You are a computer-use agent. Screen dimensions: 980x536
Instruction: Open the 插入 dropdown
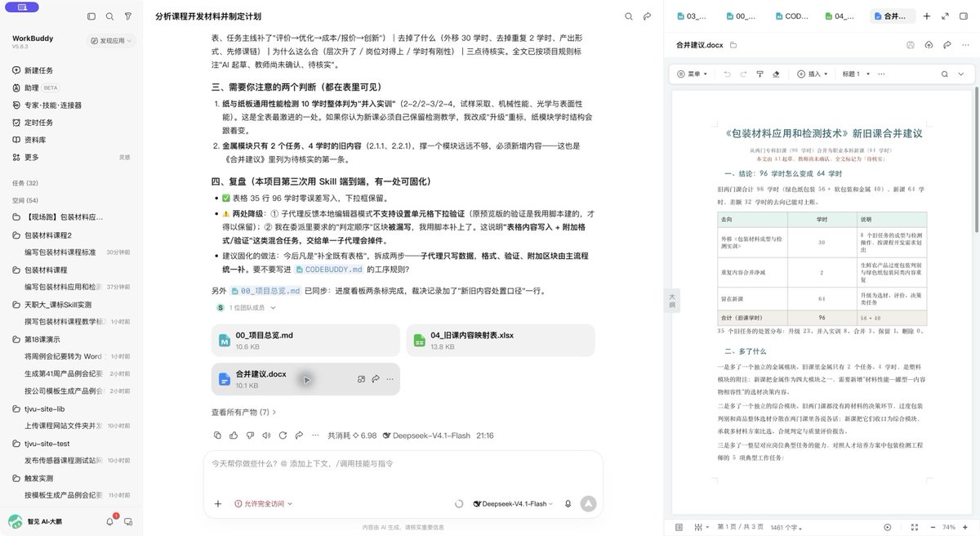811,74
